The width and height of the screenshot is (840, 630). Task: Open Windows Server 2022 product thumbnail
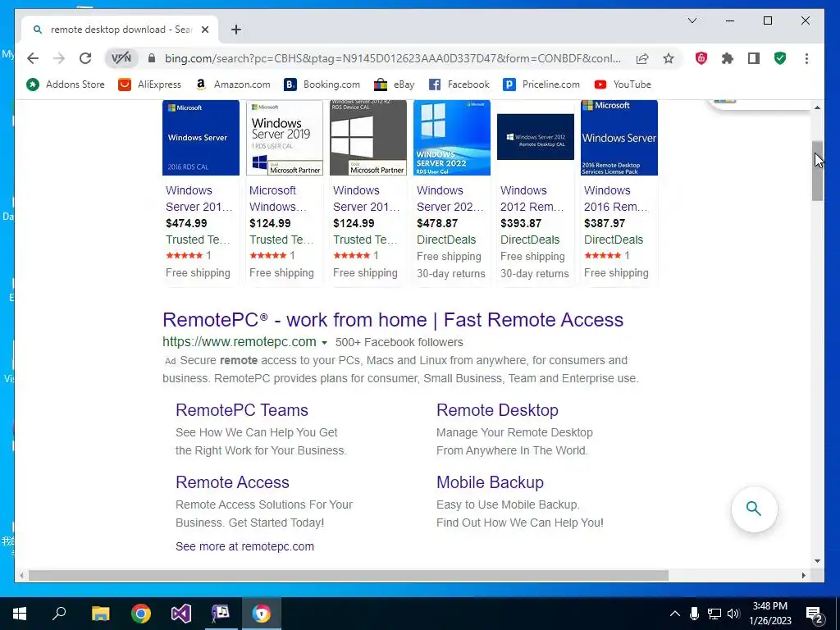point(452,138)
